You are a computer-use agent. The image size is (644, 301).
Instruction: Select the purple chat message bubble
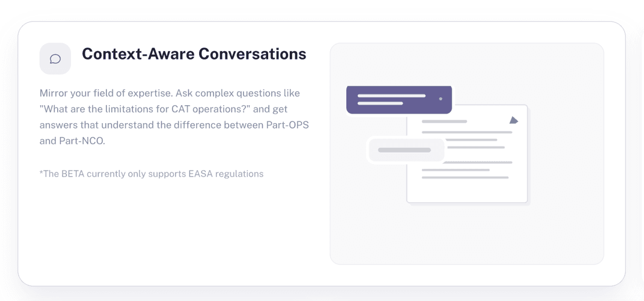pyautogui.click(x=399, y=99)
